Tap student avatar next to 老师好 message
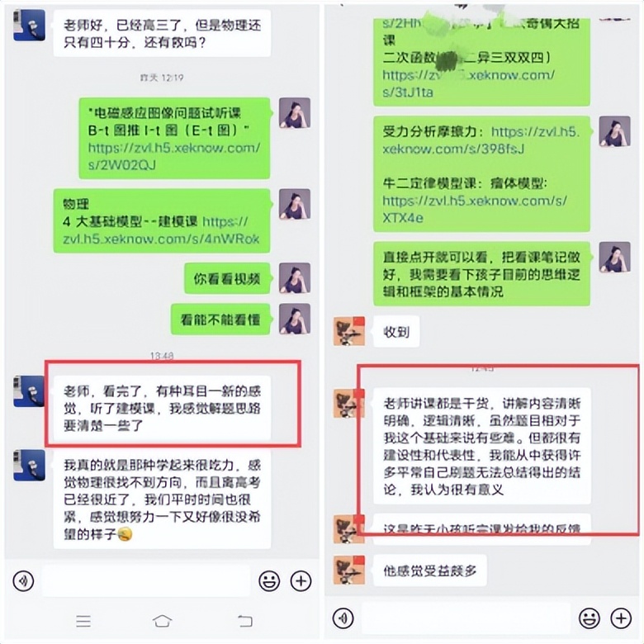Viewport: 644px width, 644px height. coord(29,25)
